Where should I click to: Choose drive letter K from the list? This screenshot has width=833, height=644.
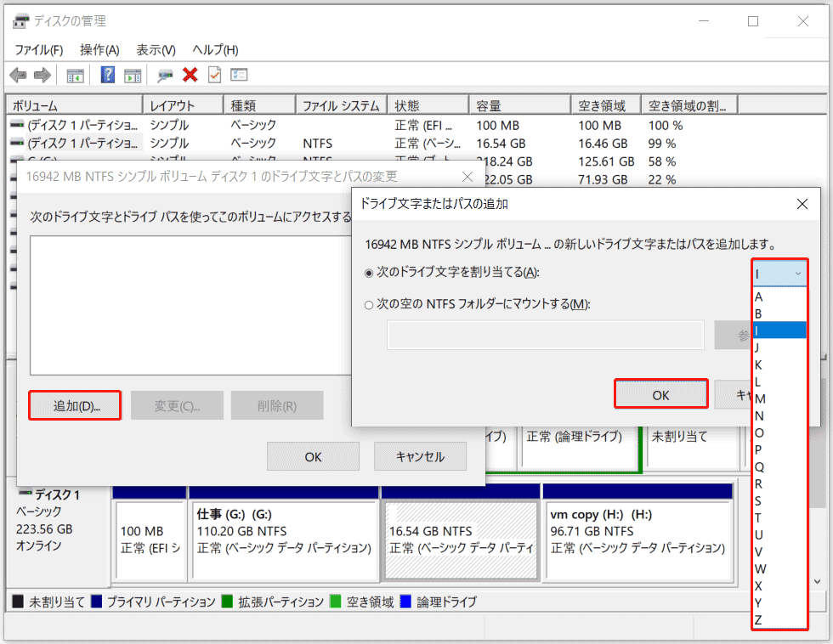[759, 364]
